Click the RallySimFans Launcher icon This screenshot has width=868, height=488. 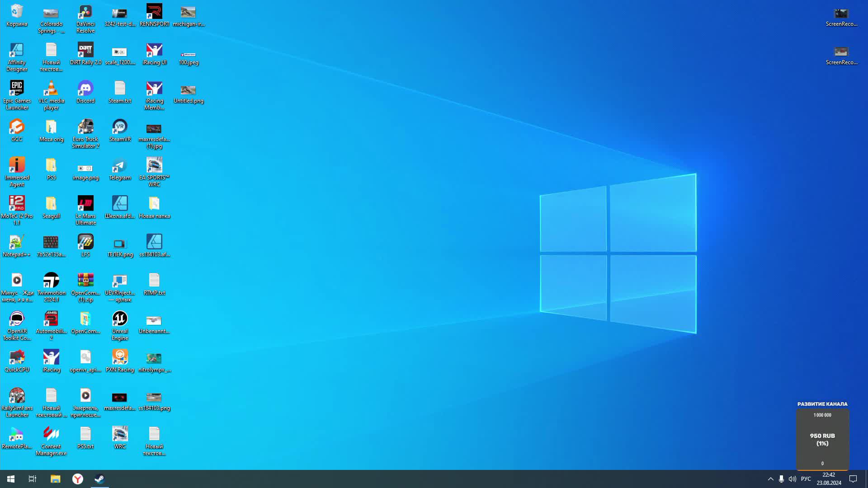pos(17,403)
